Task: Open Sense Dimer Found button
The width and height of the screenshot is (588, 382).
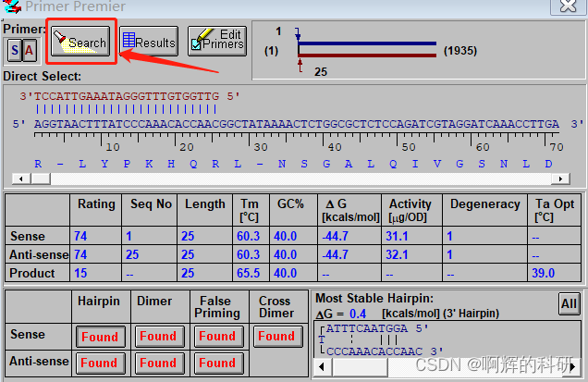Action: click(x=159, y=337)
